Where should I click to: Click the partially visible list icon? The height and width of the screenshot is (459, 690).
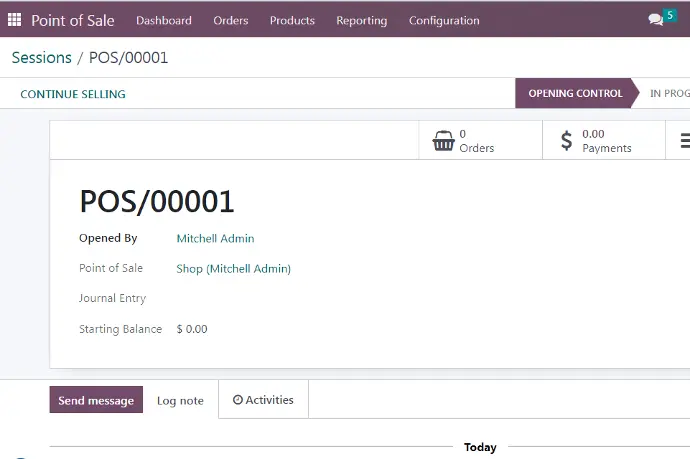(x=684, y=141)
